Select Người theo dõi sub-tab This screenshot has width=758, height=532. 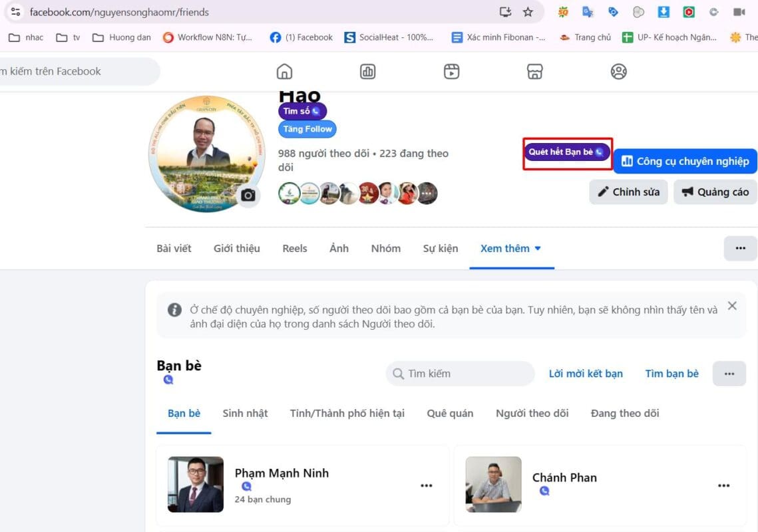(532, 414)
